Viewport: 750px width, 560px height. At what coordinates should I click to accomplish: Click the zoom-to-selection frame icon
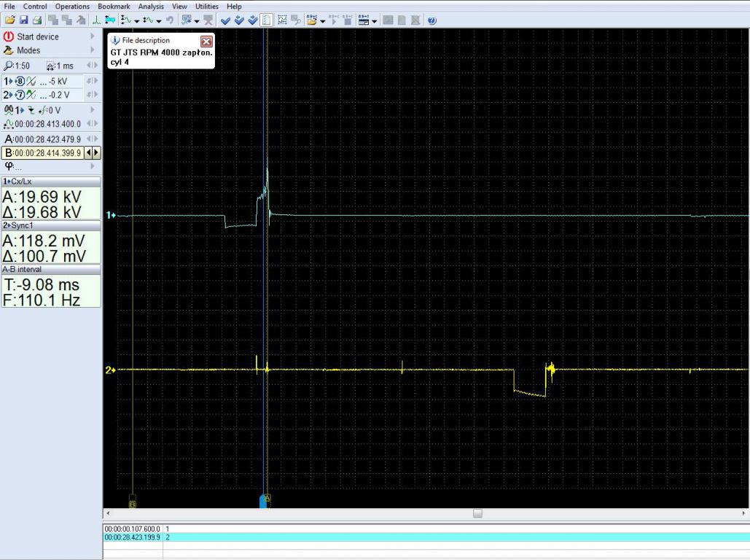click(x=282, y=20)
